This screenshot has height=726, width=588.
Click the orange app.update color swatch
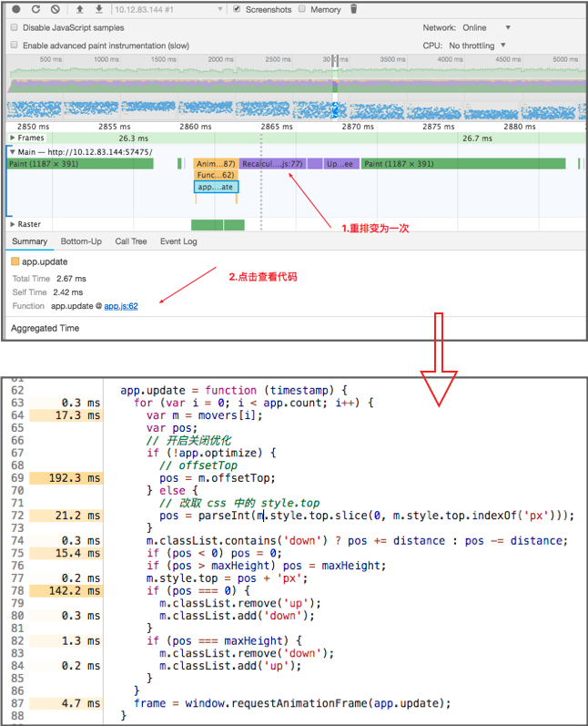coord(15,261)
